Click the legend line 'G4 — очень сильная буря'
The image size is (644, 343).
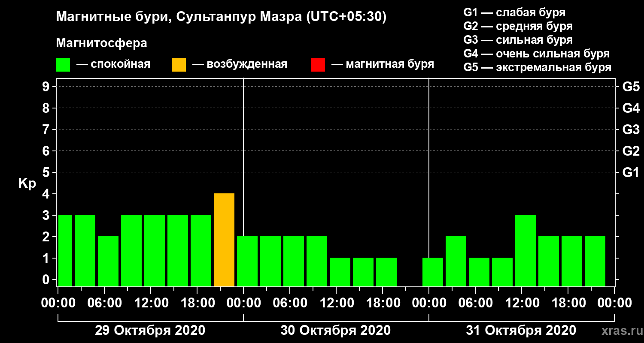(x=537, y=54)
